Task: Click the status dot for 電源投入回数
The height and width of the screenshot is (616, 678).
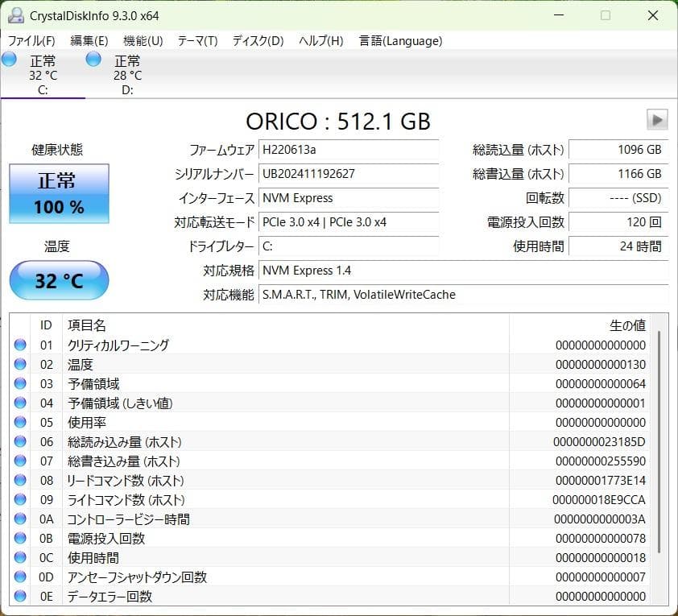Action: 19,538
